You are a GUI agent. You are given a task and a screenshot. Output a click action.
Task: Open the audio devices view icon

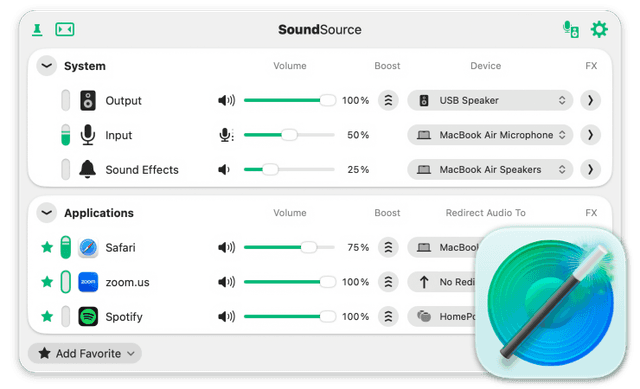571,29
